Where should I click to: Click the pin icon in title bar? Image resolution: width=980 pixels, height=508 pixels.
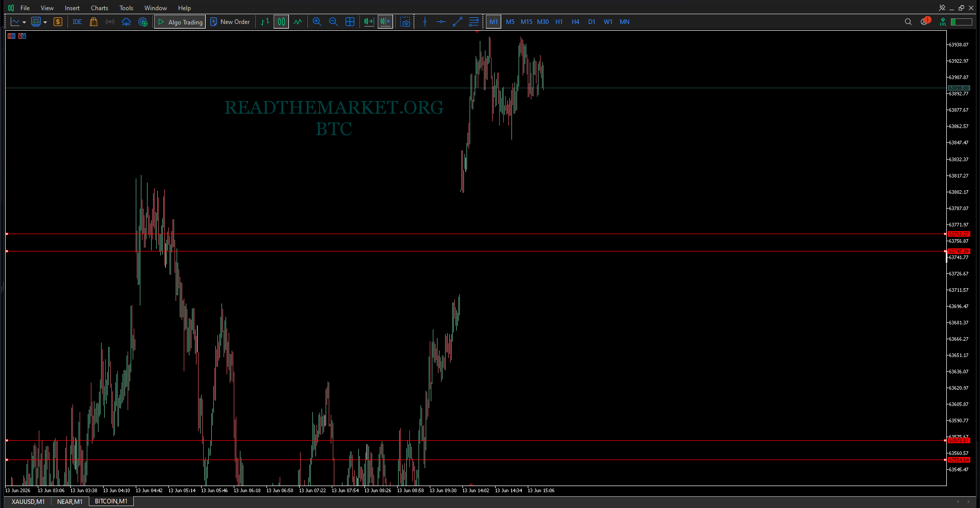point(942,8)
